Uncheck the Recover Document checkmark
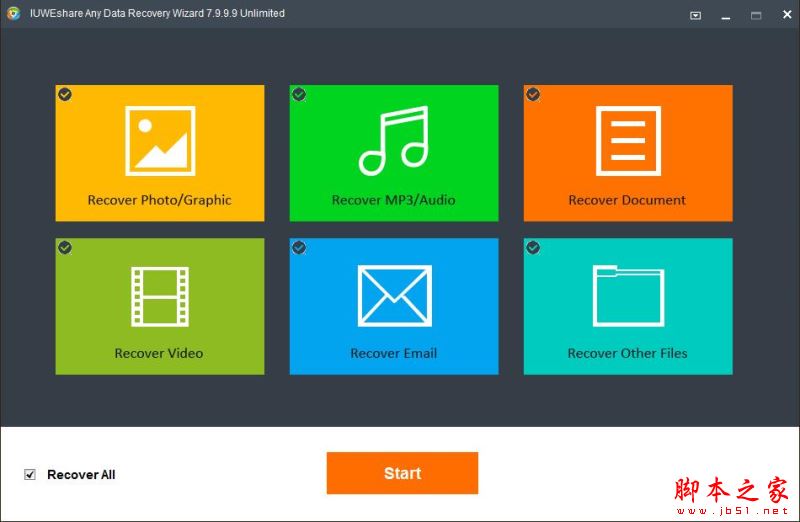The image size is (800, 522). tap(533, 94)
